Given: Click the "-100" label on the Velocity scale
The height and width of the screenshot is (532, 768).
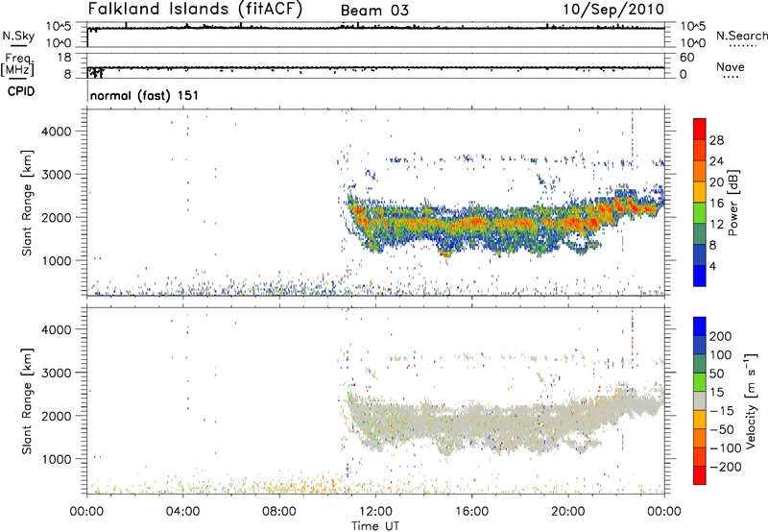Looking at the screenshot, I should click(726, 448).
